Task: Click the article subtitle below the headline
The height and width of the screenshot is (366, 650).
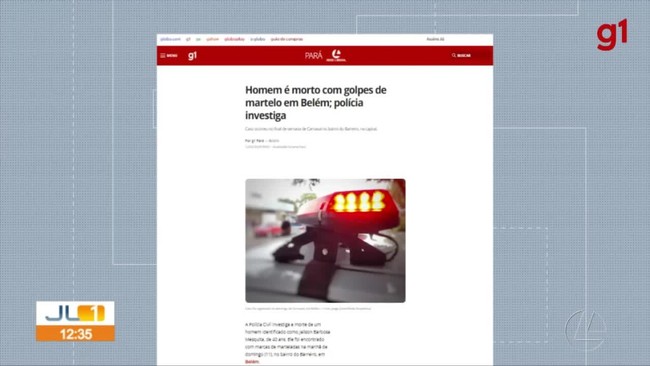Action: (311, 129)
